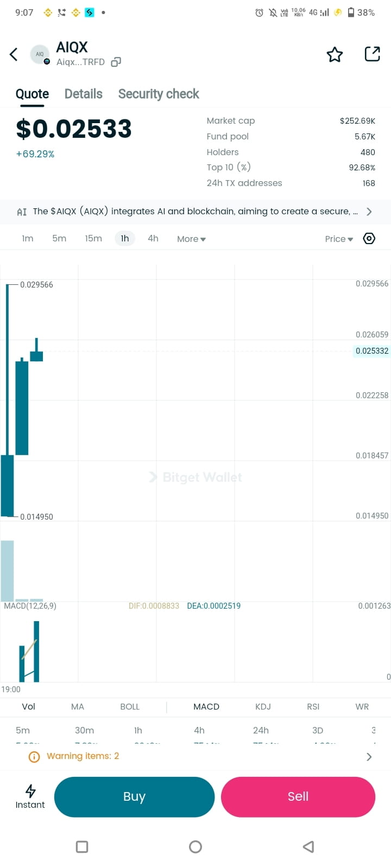Enable the Vol indicator
This screenshot has width=391, height=868.
(x=28, y=707)
